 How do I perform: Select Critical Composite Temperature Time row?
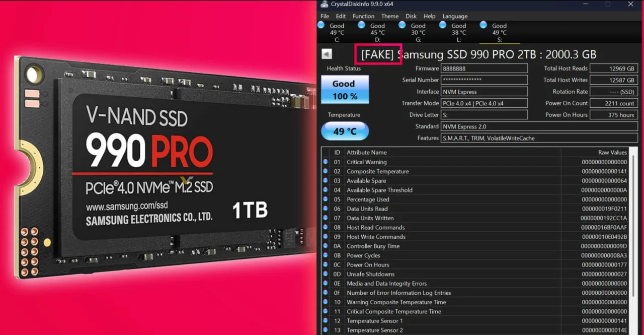[x=475, y=311]
